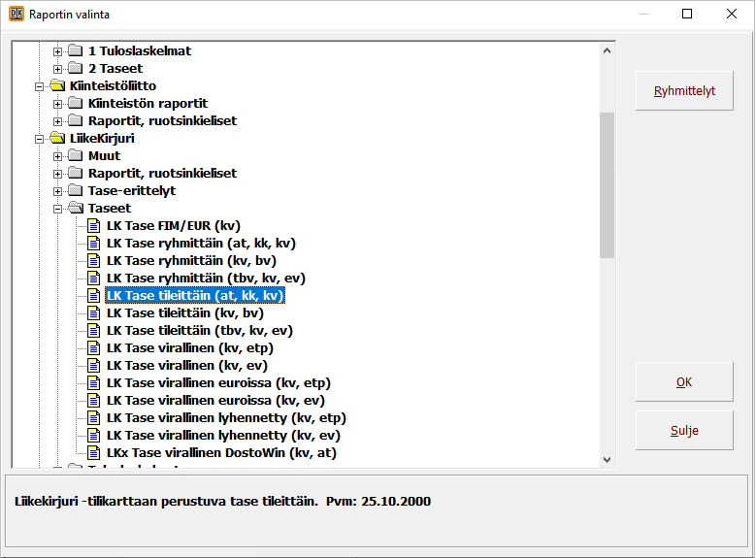Click the LiikeKirjuri folder icon
Viewport: 756px width, 558px height.
57,139
